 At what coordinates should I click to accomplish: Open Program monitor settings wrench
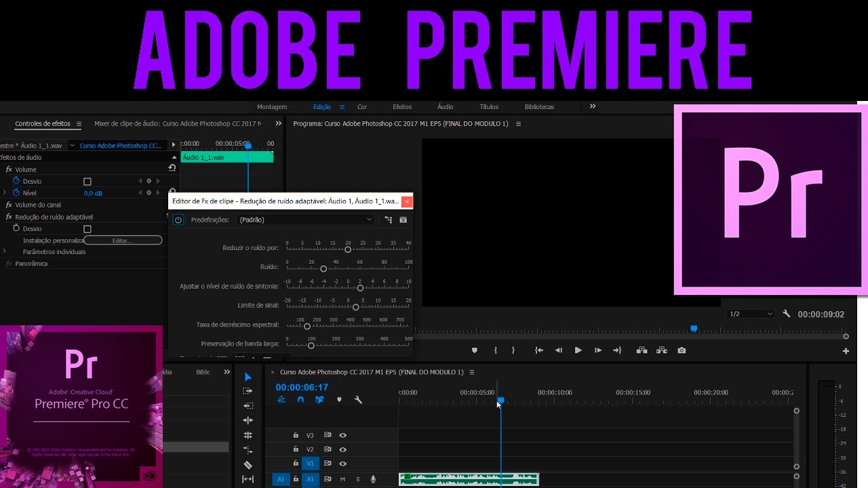[x=786, y=314]
